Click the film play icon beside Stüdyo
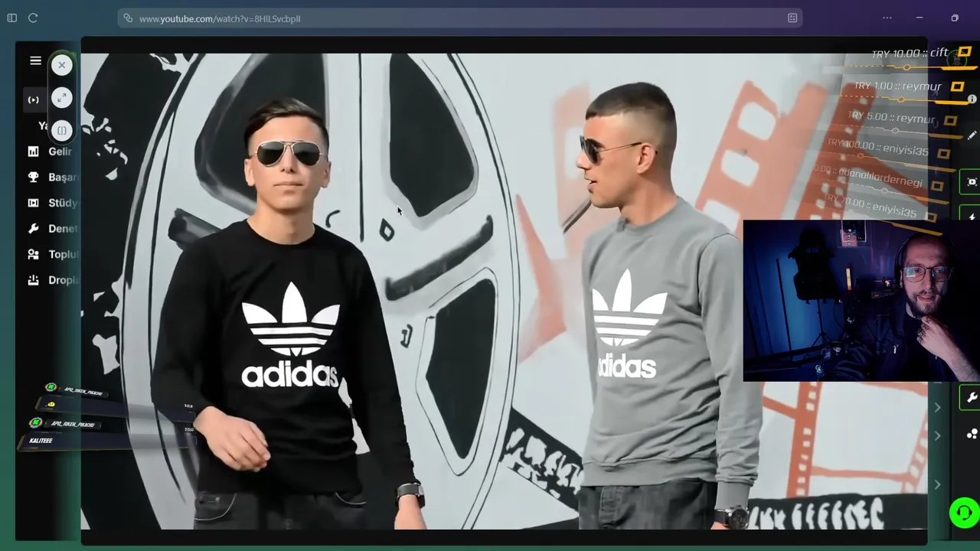Viewport: 980px width, 551px height. [x=33, y=203]
